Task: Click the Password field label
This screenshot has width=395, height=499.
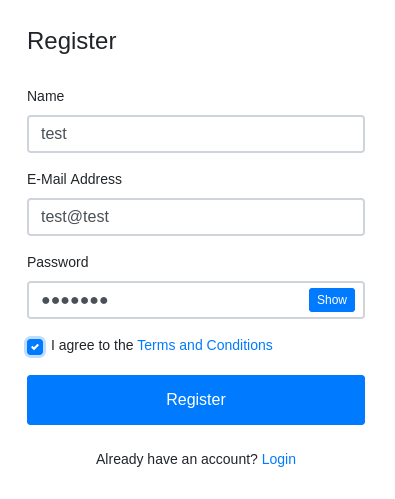Action: pos(58,262)
